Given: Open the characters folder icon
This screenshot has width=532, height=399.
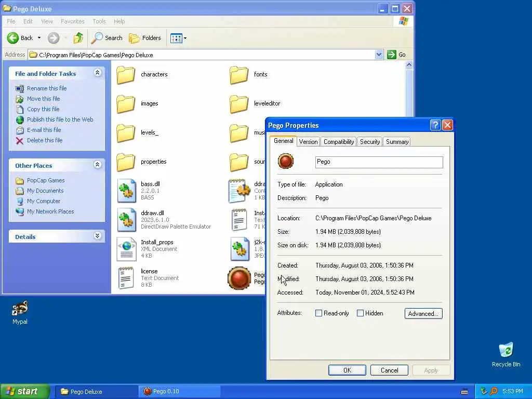Looking at the screenshot, I should click(x=126, y=75).
